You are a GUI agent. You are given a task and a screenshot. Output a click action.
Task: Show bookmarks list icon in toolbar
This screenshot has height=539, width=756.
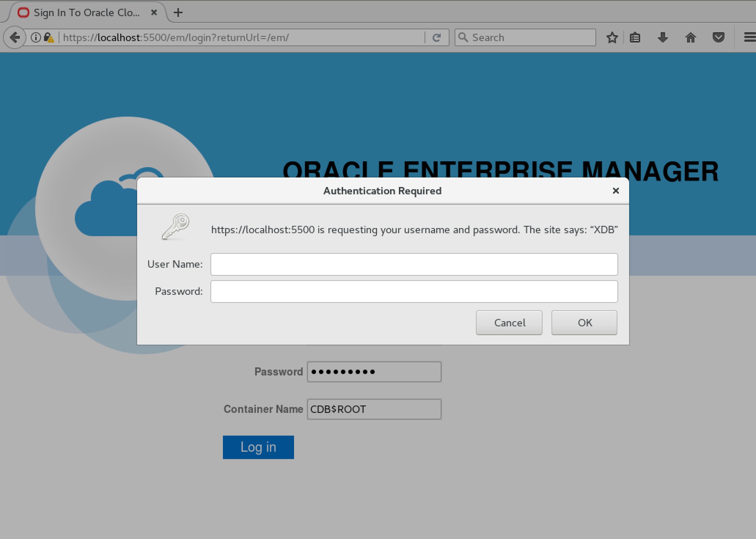pyautogui.click(x=635, y=37)
